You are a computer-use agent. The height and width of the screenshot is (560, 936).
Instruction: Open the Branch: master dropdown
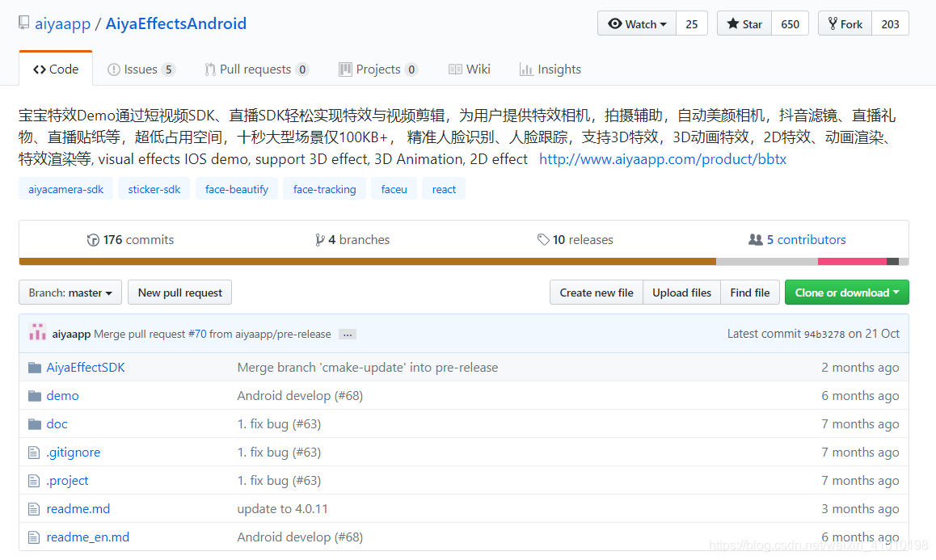(x=70, y=293)
